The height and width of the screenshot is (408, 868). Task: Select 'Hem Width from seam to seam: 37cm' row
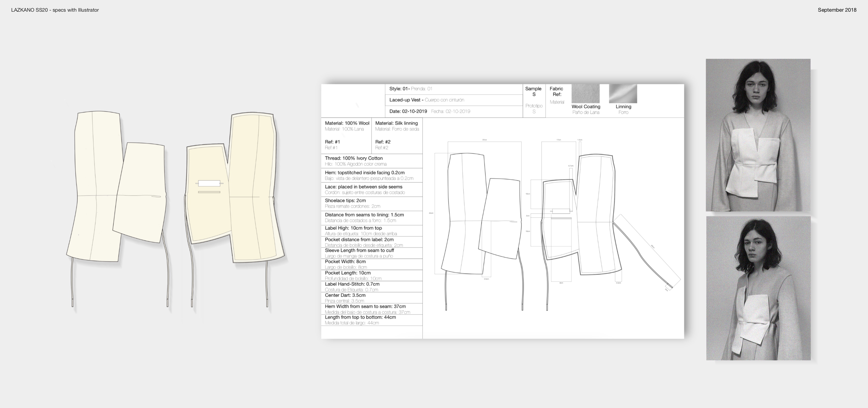tap(372, 309)
